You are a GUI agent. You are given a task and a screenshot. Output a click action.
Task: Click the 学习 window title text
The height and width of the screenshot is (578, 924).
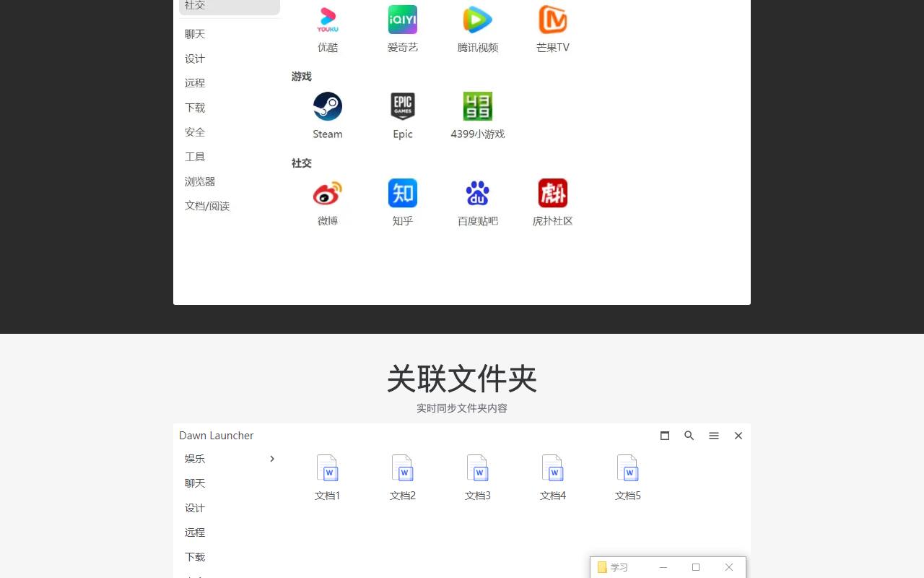[x=619, y=568]
